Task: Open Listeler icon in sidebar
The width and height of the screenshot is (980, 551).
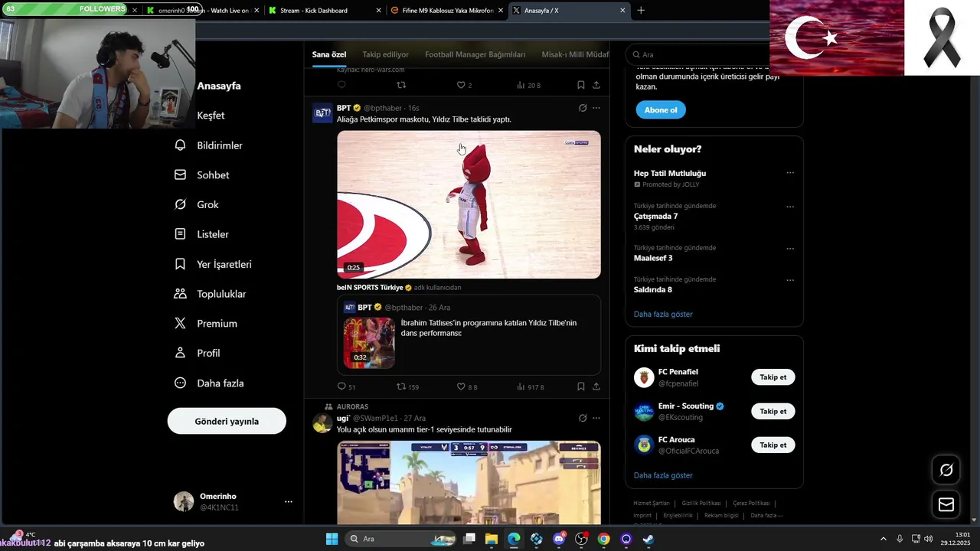Action: click(x=180, y=234)
